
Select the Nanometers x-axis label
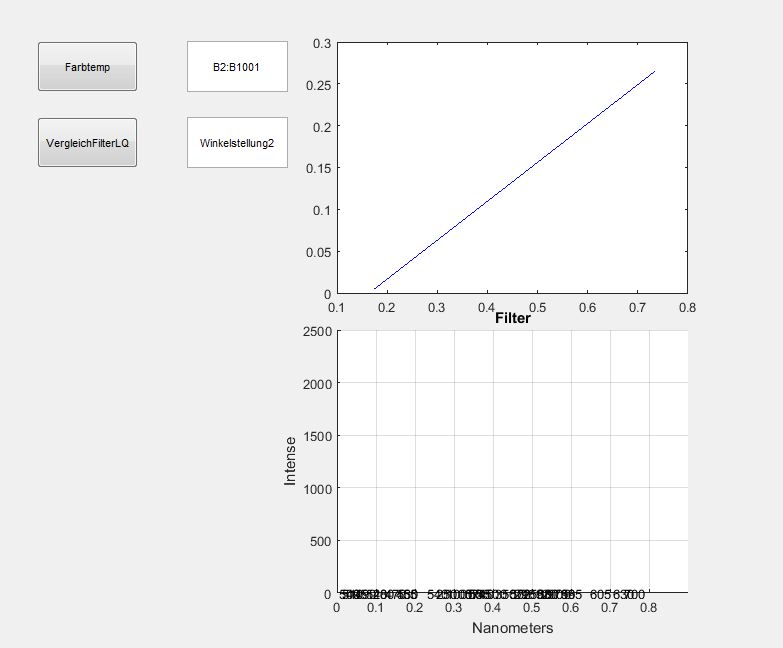[x=512, y=628]
